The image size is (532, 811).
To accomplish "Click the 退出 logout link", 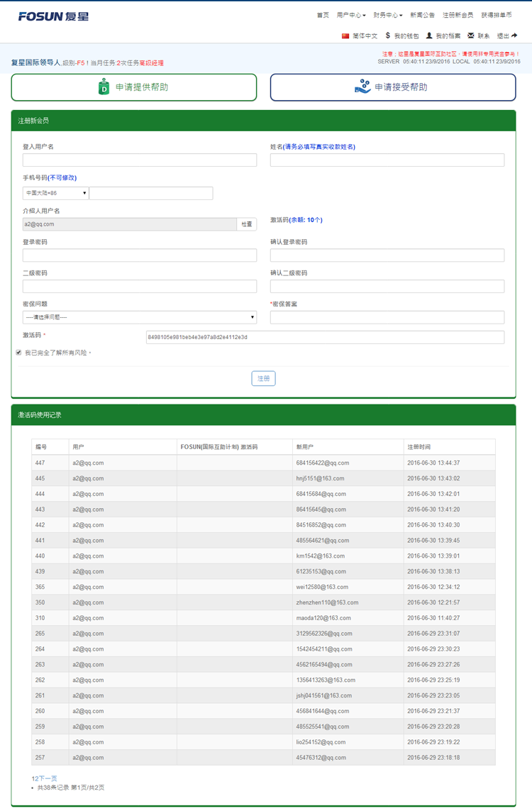I will pos(502,35).
